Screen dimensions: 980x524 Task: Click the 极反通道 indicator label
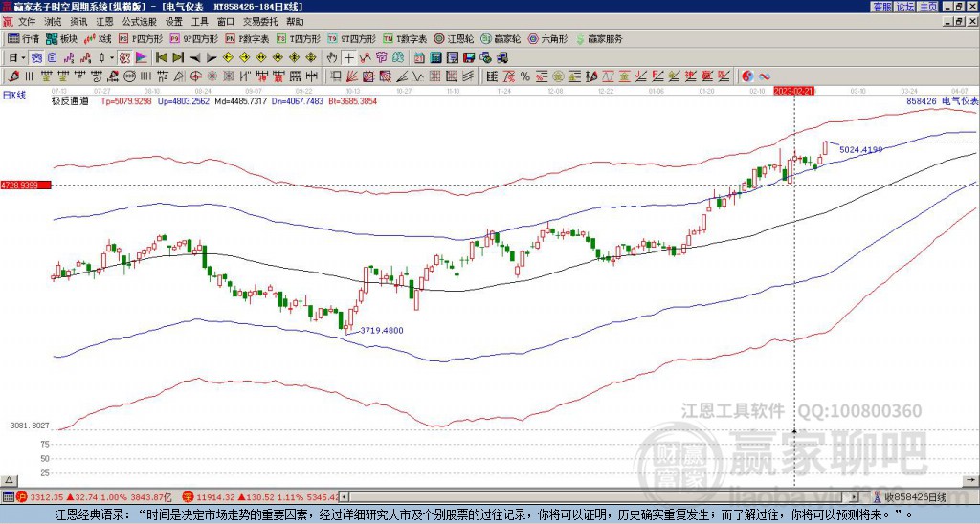click(x=70, y=100)
